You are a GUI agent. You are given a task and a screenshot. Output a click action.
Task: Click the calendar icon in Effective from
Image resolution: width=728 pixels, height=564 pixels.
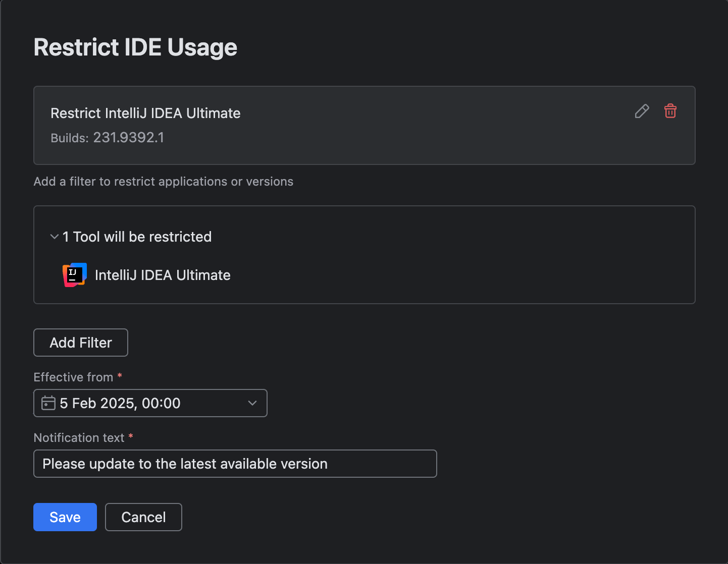click(x=48, y=403)
